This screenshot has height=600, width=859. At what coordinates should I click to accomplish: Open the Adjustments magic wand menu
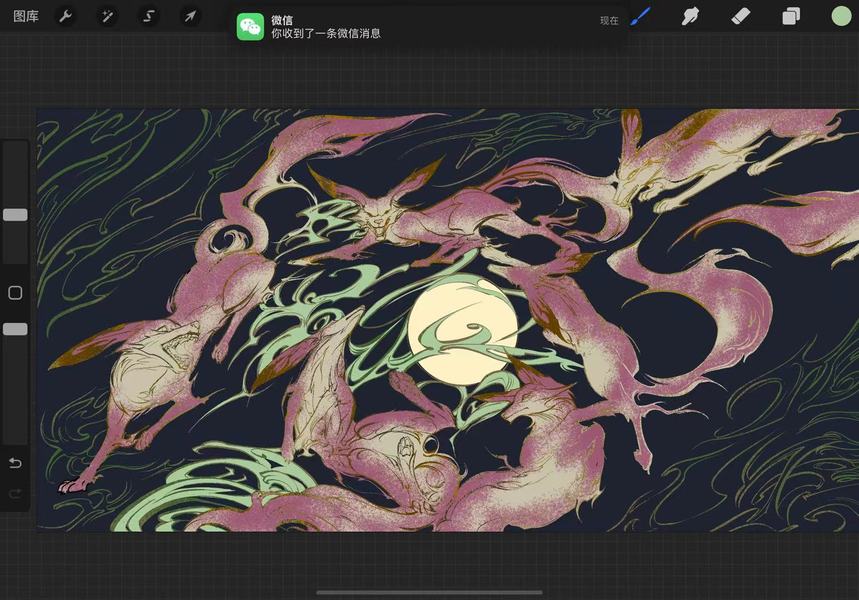tap(107, 16)
